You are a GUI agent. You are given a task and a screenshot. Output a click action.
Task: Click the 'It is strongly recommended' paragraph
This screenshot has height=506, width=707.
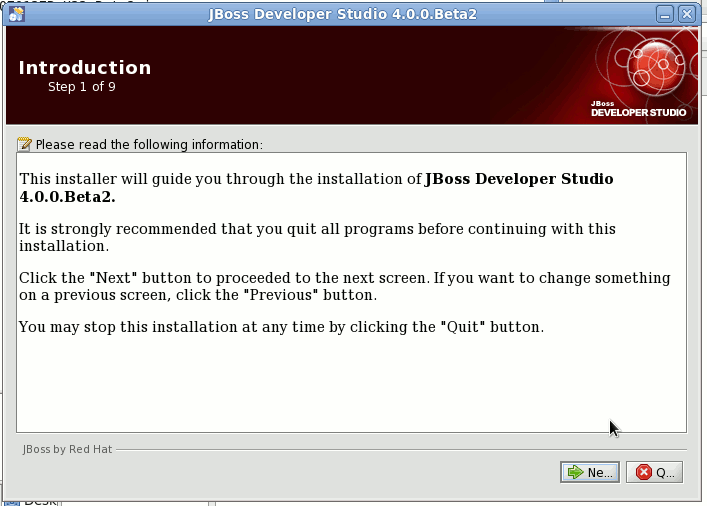pyautogui.click(x=317, y=237)
